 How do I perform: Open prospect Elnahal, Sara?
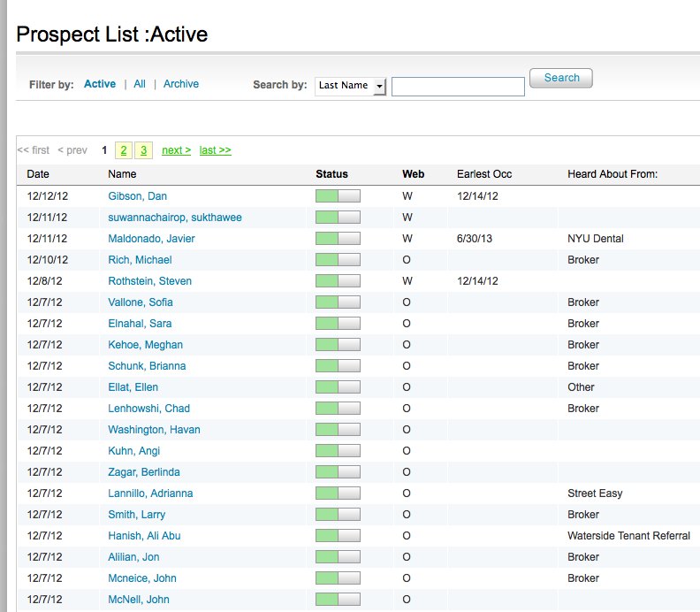140,324
